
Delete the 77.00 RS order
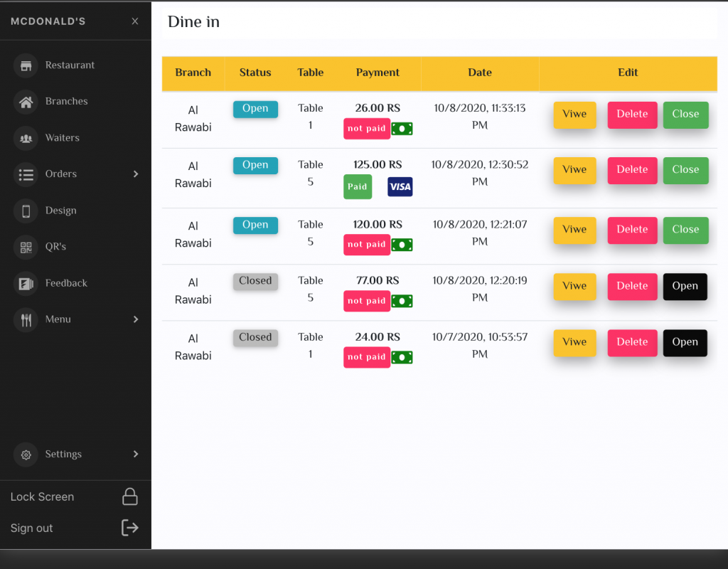click(x=632, y=287)
